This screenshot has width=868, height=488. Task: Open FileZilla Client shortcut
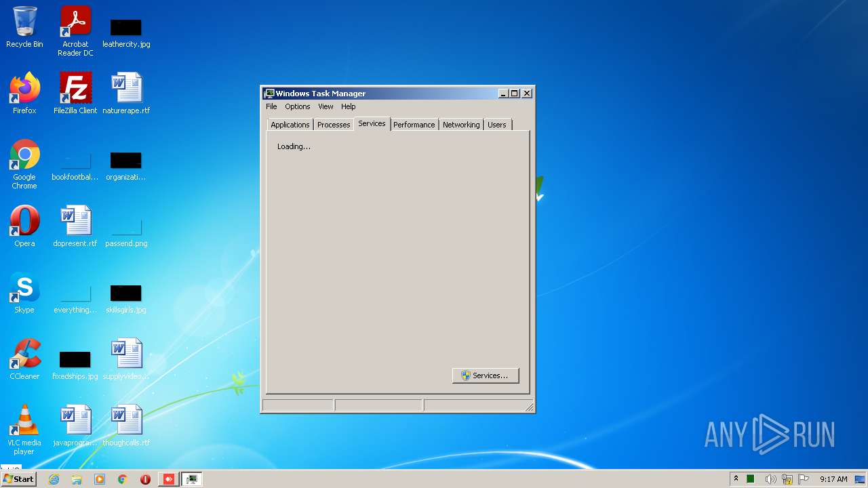(x=75, y=94)
